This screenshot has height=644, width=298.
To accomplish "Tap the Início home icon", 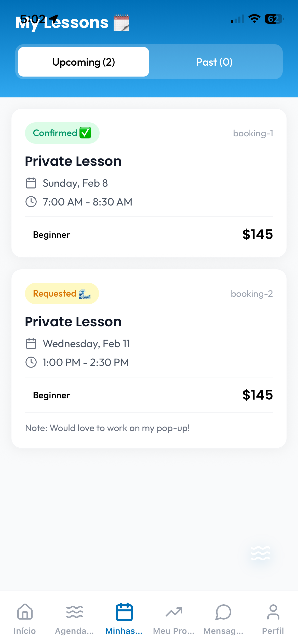I will [x=25, y=612].
